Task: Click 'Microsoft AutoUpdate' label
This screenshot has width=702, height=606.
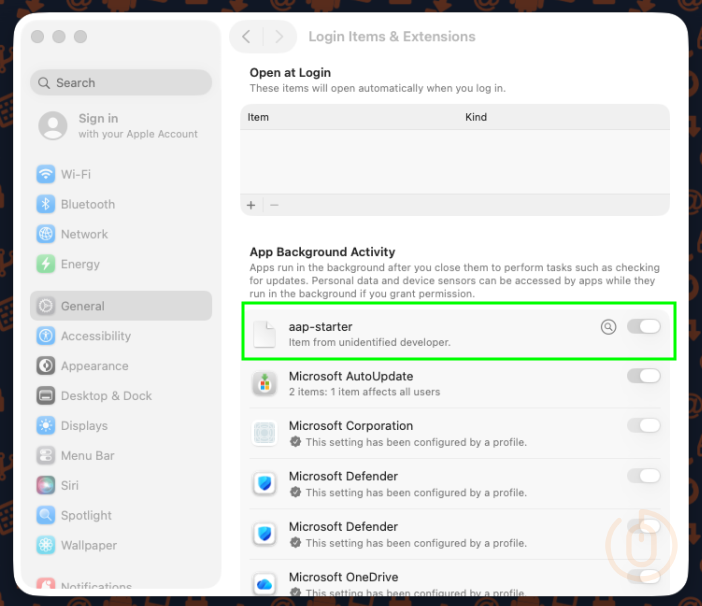Action: (351, 376)
